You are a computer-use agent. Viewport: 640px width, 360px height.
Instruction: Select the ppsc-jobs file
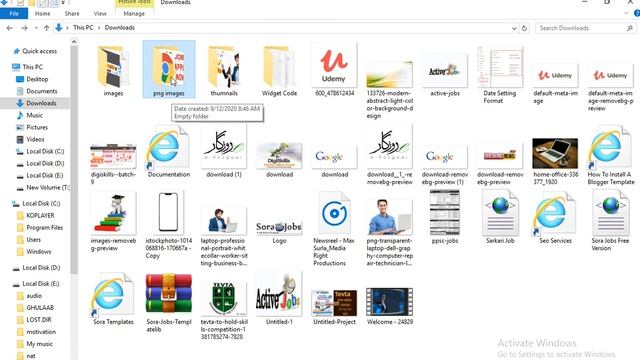point(445,218)
